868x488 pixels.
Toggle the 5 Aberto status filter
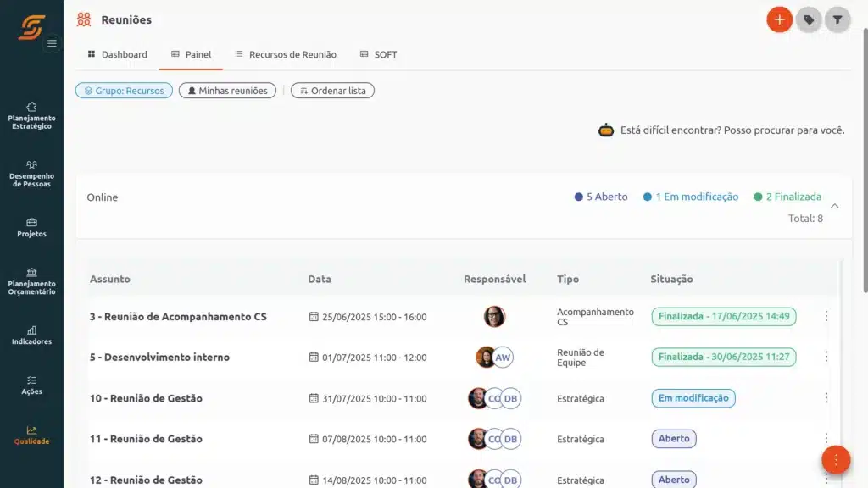tap(601, 197)
